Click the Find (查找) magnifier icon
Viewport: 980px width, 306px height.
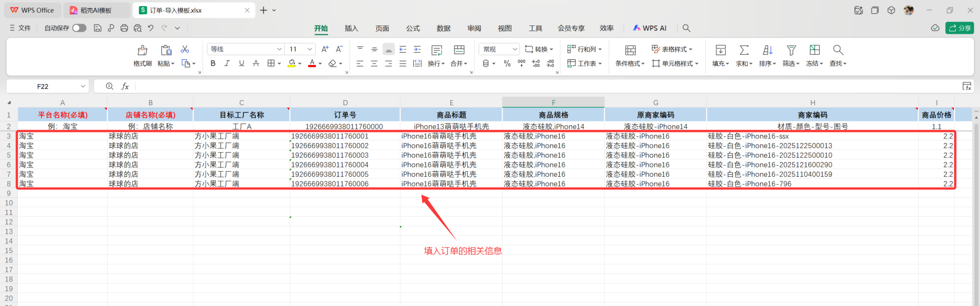click(x=838, y=50)
